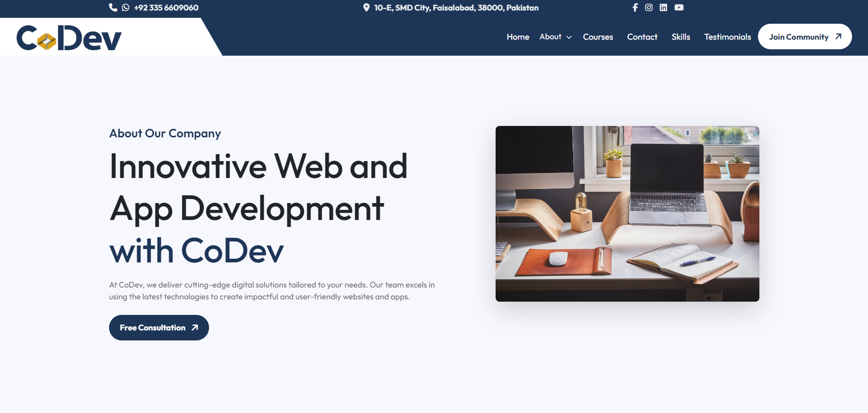Viewport: 868px width, 413px height.
Task: Open the LinkedIn social icon
Action: click(663, 7)
